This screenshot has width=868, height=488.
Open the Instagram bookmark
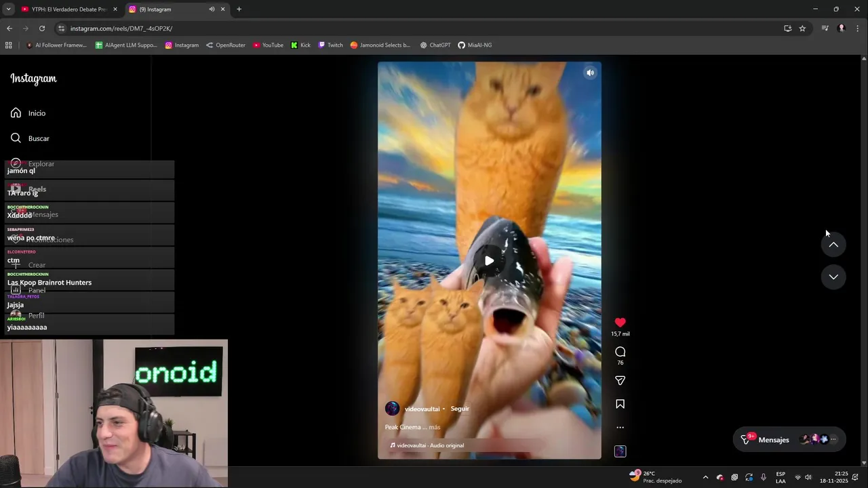click(x=182, y=45)
